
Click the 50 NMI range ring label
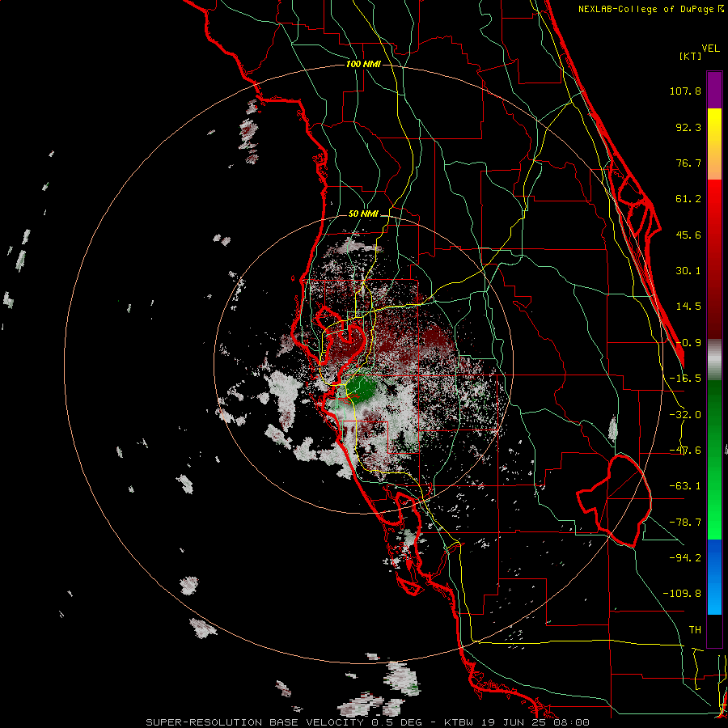(x=363, y=214)
